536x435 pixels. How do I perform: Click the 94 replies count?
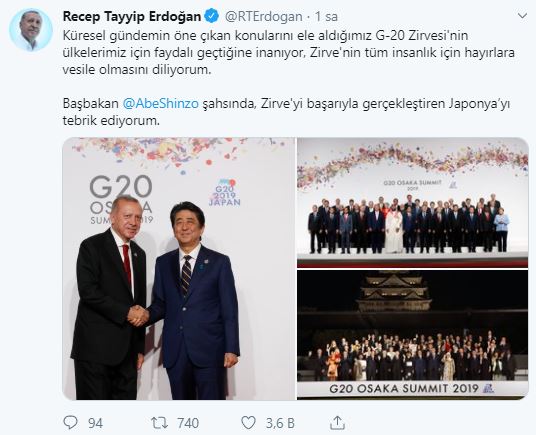point(95,423)
